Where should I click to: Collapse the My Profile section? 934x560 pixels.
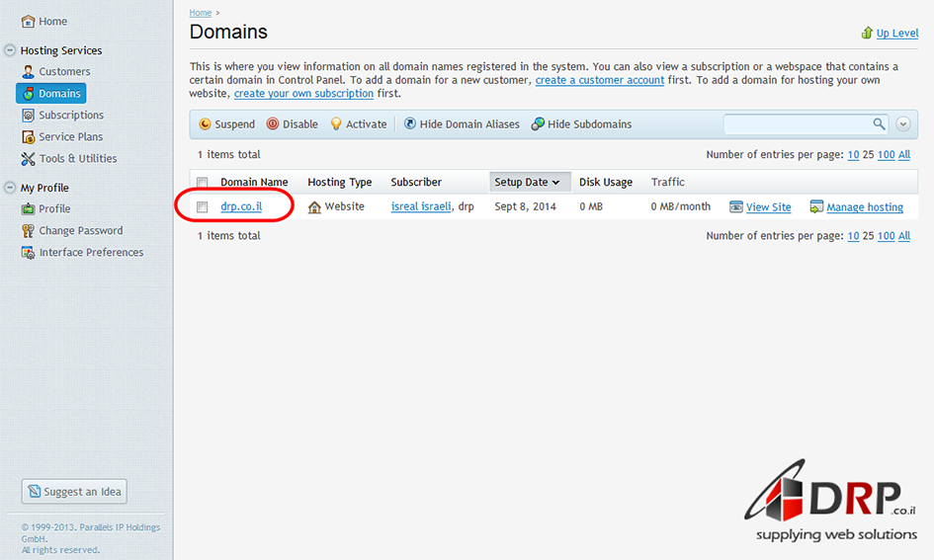[x=10, y=188]
